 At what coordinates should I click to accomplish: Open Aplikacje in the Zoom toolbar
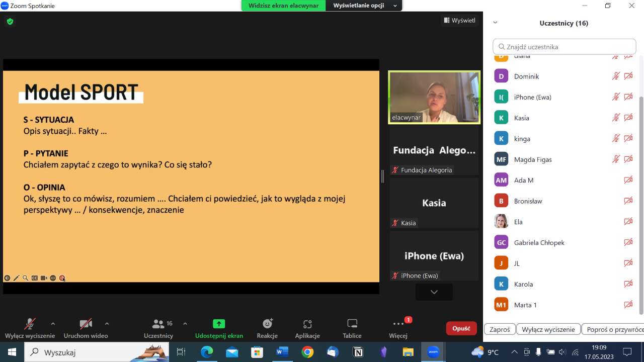click(307, 324)
